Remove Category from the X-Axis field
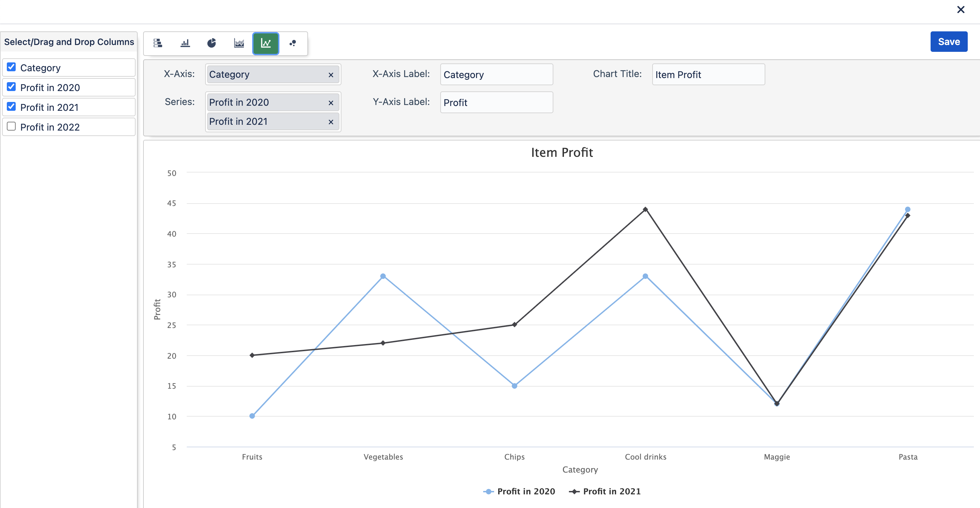This screenshot has height=508, width=980. [331, 75]
